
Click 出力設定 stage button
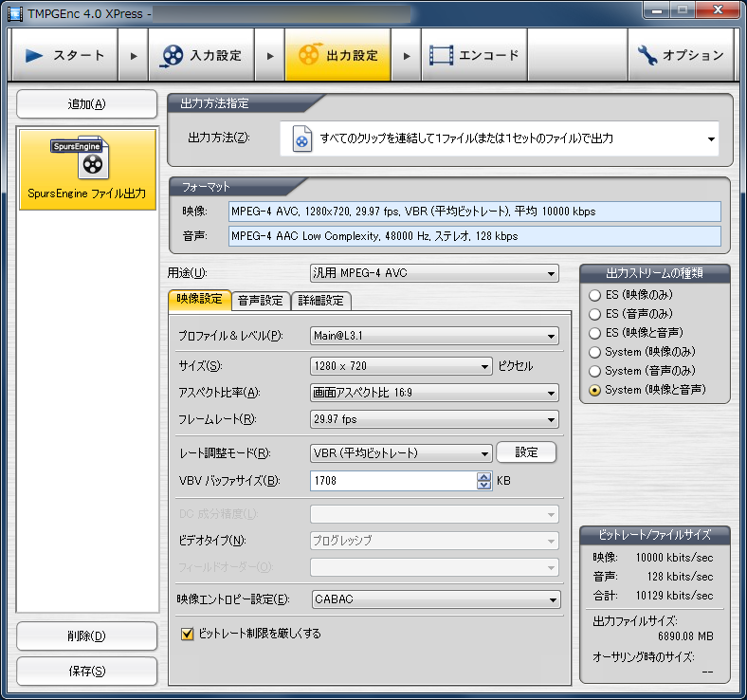[x=337, y=54]
